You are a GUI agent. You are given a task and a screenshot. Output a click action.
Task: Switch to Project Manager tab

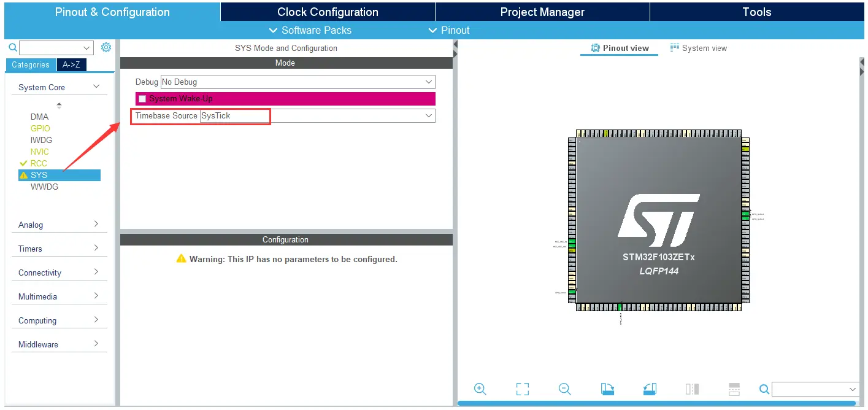tap(542, 12)
